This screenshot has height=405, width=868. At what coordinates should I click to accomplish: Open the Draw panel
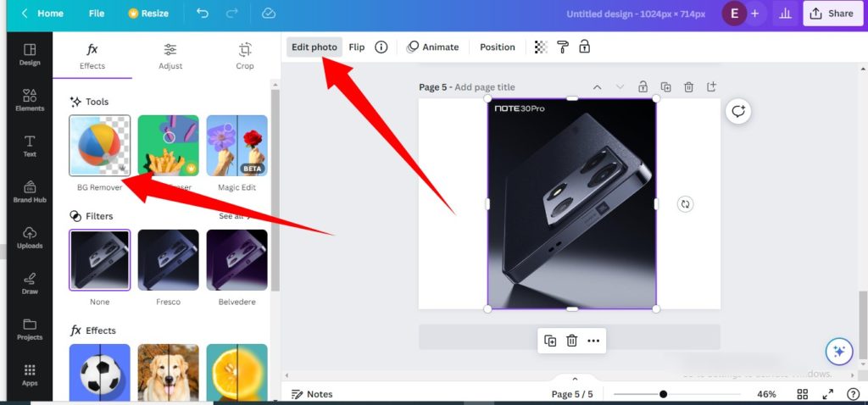click(30, 283)
